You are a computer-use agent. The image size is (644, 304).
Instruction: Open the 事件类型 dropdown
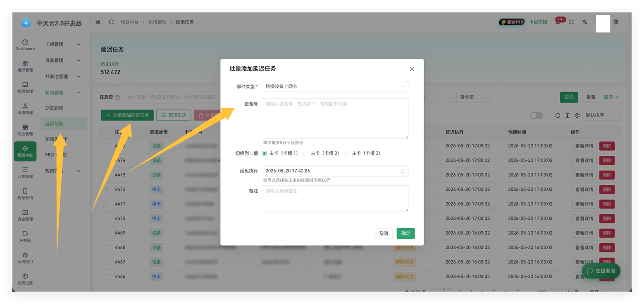coord(335,86)
